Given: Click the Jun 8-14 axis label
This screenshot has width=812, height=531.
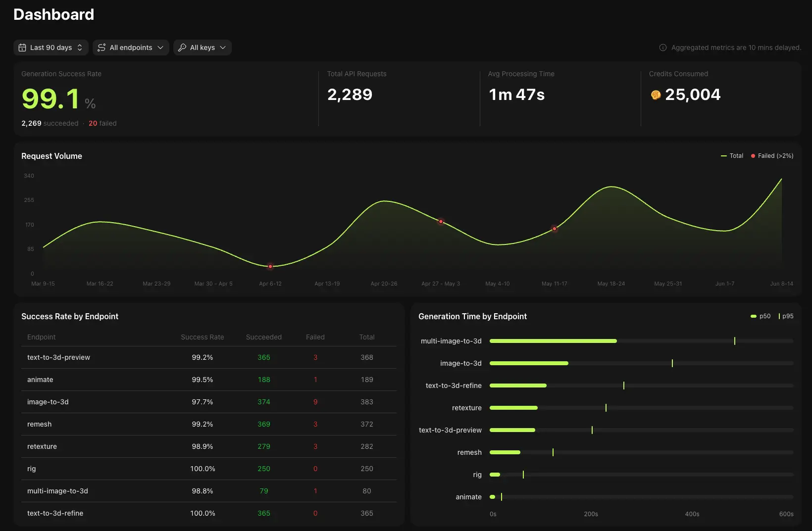Looking at the screenshot, I should (781, 284).
